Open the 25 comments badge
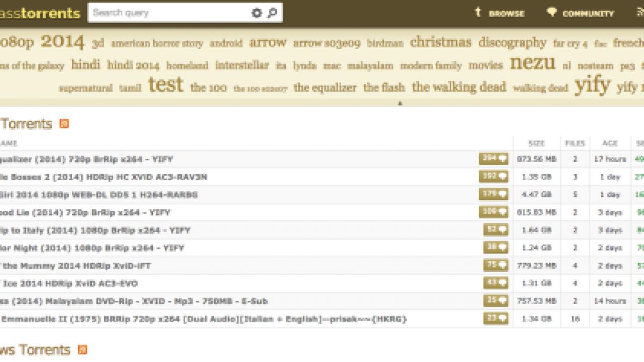Viewport: 644px width, 362px height. click(495, 301)
